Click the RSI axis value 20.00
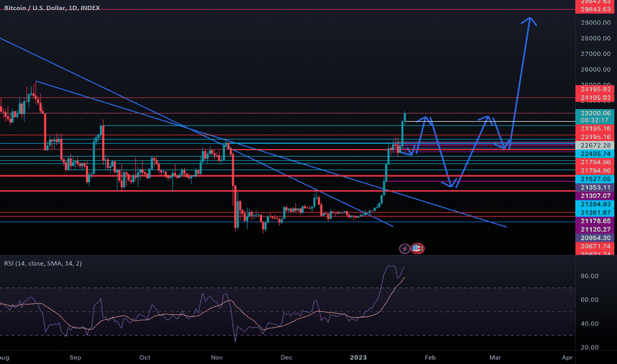Screen dimensions: 617x364 (x=589, y=347)
